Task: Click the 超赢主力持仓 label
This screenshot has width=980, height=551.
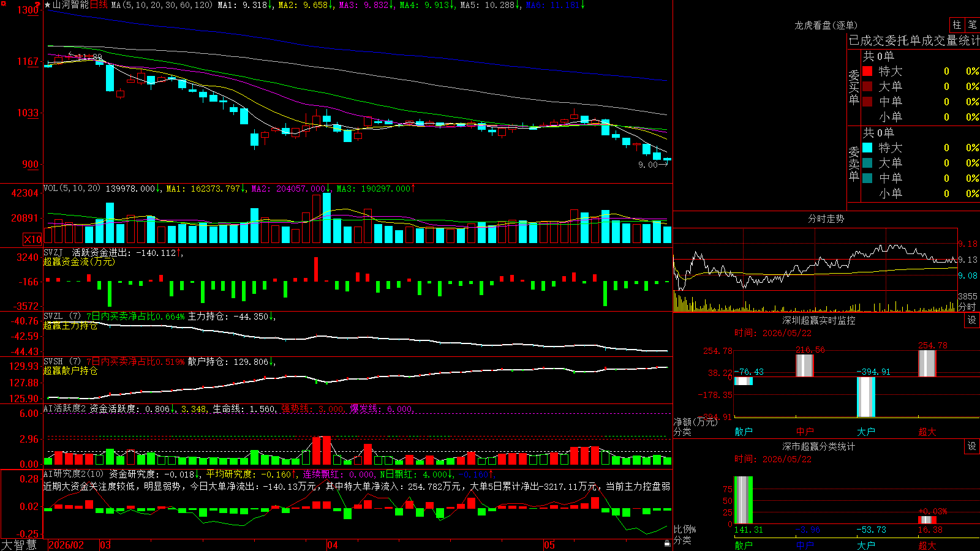Action: 70,326
